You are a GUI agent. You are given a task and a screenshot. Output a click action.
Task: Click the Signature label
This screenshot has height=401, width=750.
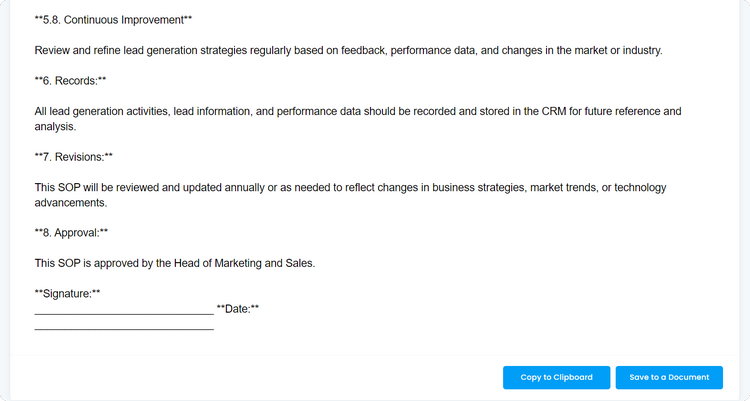point(67,294)
